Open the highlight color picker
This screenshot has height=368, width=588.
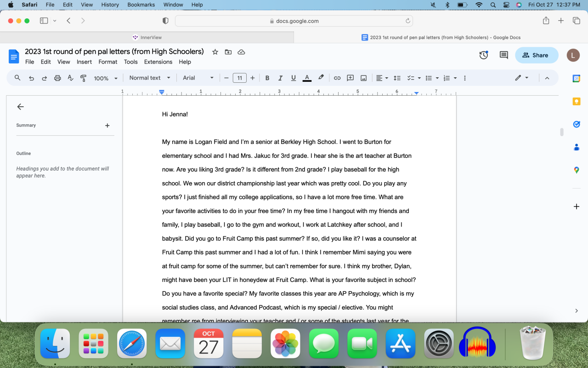point(321,78)
